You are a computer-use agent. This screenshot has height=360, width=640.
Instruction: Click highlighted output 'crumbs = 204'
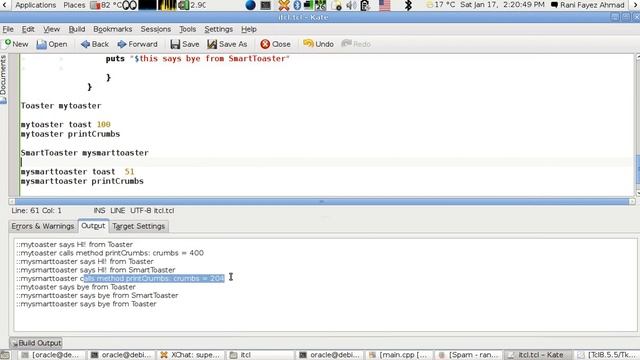tap(154, 278)
